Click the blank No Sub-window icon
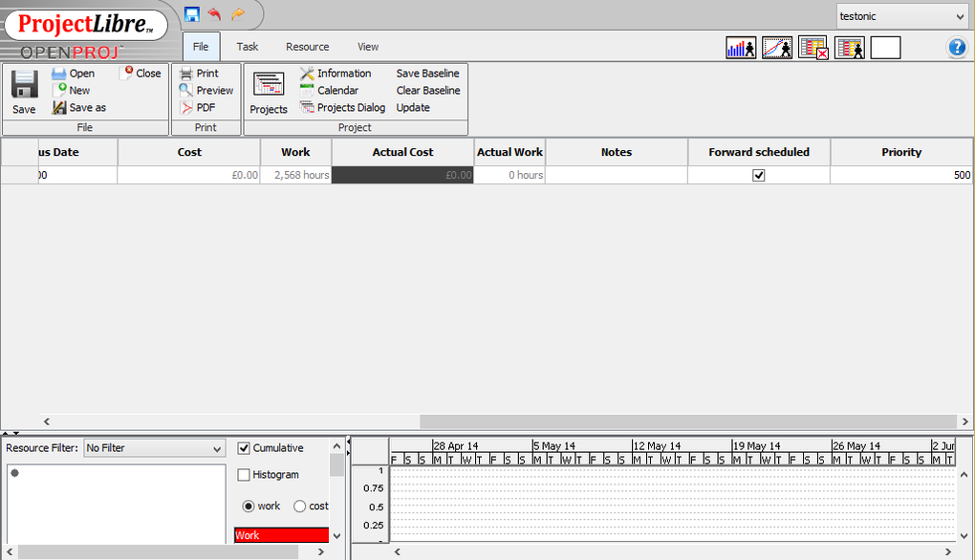Image resolution: width=975 pixels, height=560 pixels. 886,48
